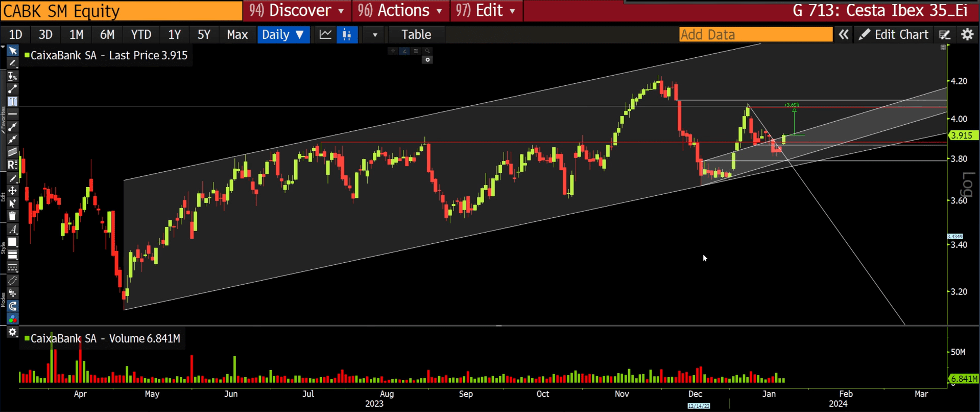Pick the regression channel R tool
This screenshot has width=980, height=412.
pos(13,165)
